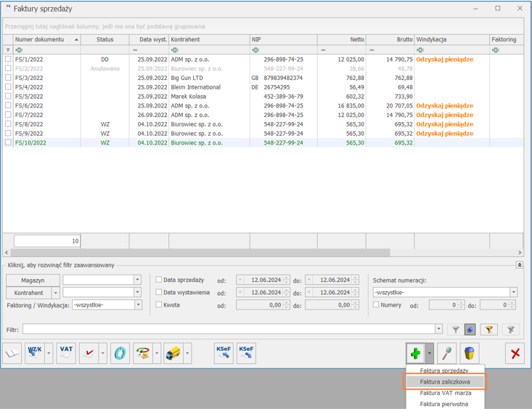
Task: Open the Schemat numeracji dropdown
Action: pyautogui.click(x=513, y=293)
